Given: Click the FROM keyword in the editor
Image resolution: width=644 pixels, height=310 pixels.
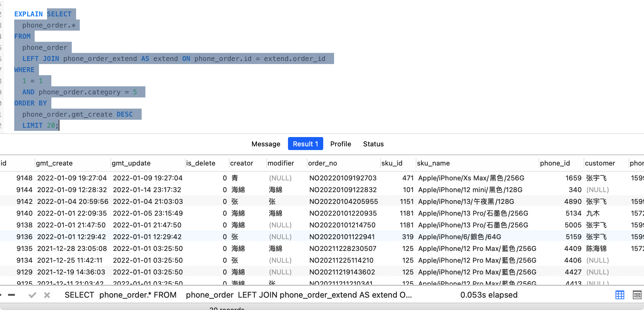Looking at the screenshot, I should pos(22,36).
